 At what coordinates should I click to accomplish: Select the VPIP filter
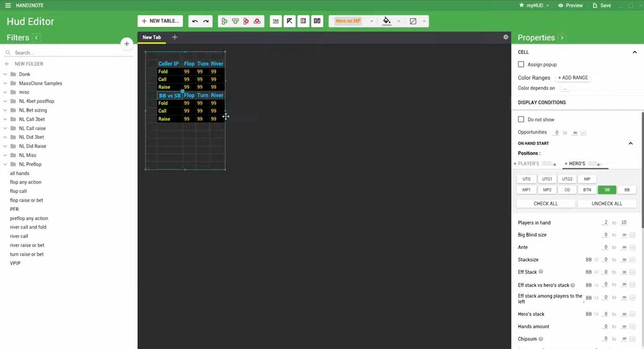pos(15,263)
